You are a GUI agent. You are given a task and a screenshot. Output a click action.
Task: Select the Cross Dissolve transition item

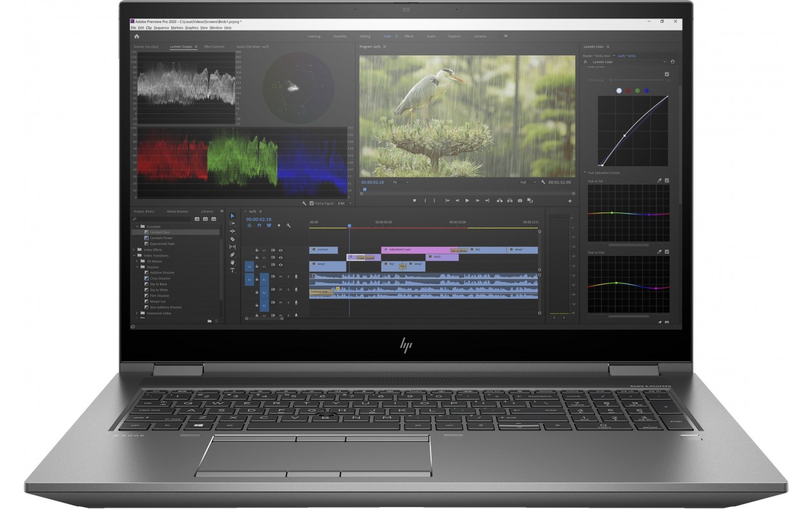[159, 278]
